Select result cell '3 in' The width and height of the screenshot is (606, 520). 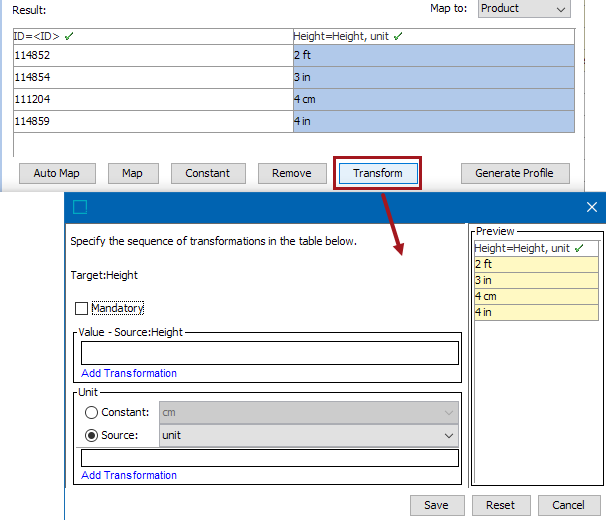(434, 77)
